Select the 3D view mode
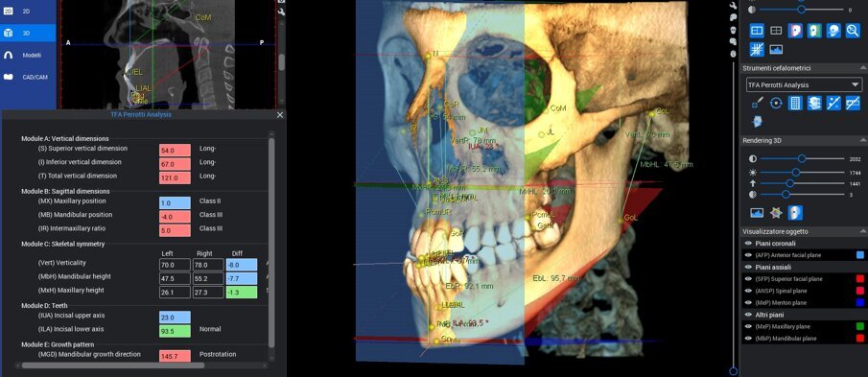 [x=28, y=33]
